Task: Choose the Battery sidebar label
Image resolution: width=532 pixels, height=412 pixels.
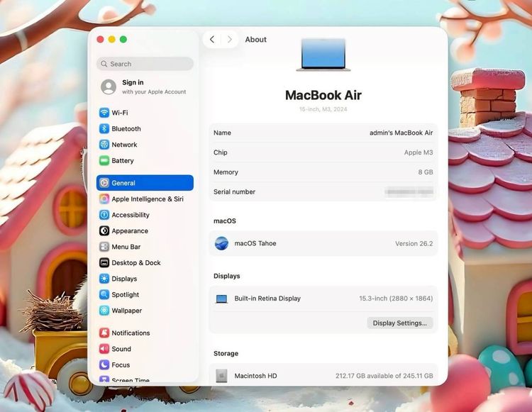Action: [123, 160]
